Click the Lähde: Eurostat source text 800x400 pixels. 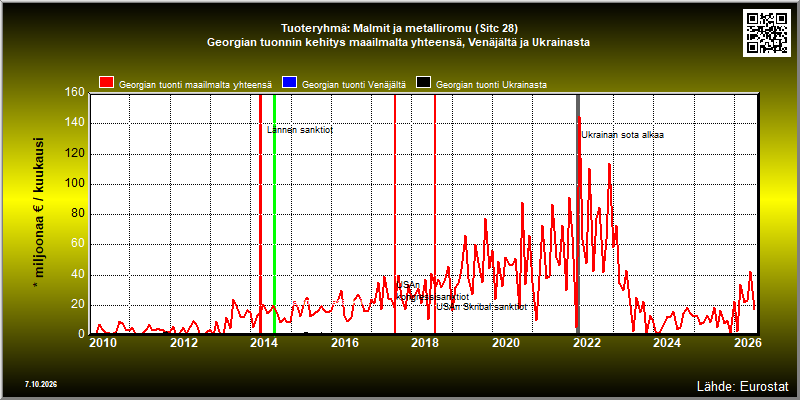742,385
